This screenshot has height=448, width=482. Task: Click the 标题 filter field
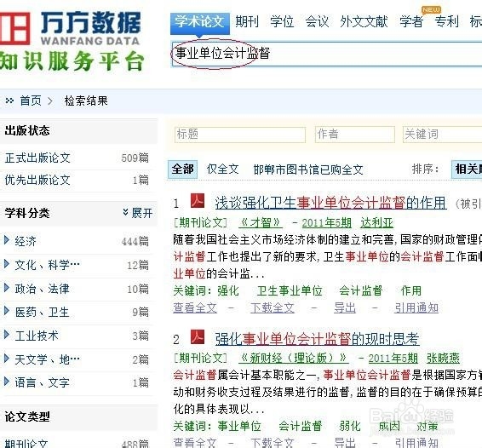pos(240,135)
